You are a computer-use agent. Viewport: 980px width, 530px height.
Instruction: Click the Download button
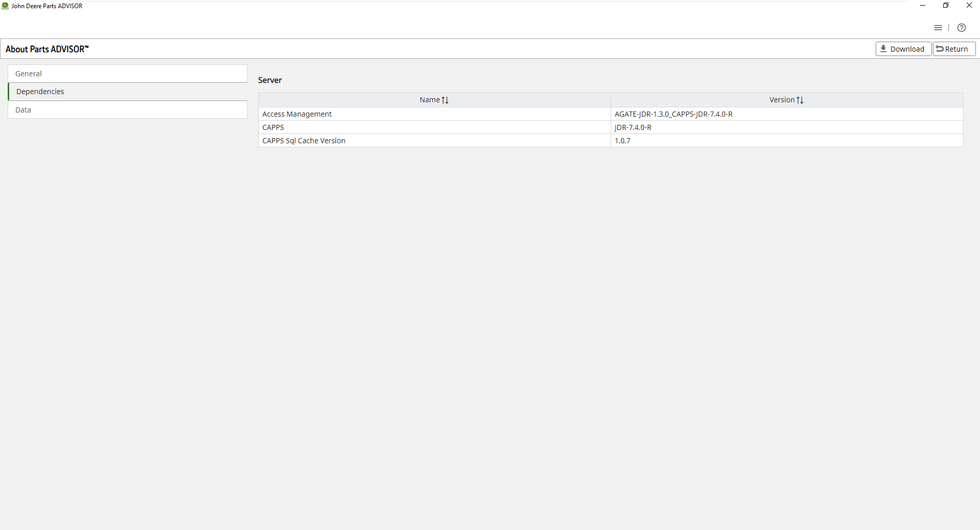[x=903, y=49]
